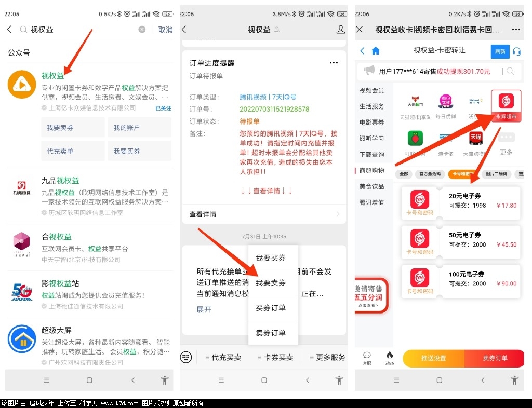Viewport: 532px width, 408px height.
Task: Clear the 视权益 search field
Action: 142,30
